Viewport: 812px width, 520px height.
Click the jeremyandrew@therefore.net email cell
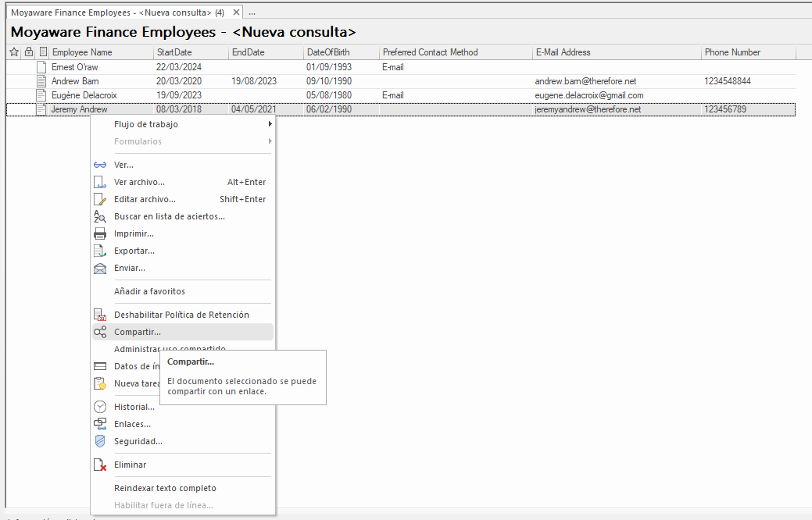(588, 109)
